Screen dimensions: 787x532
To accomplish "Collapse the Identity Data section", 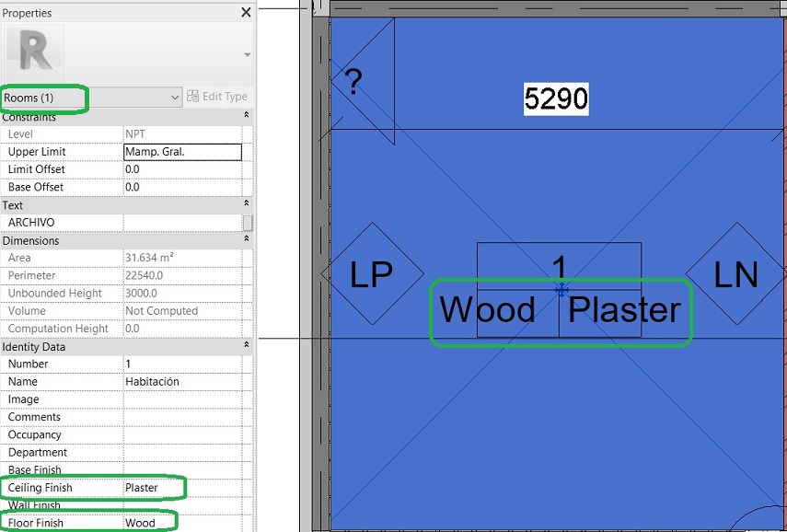I will (248, 346).
